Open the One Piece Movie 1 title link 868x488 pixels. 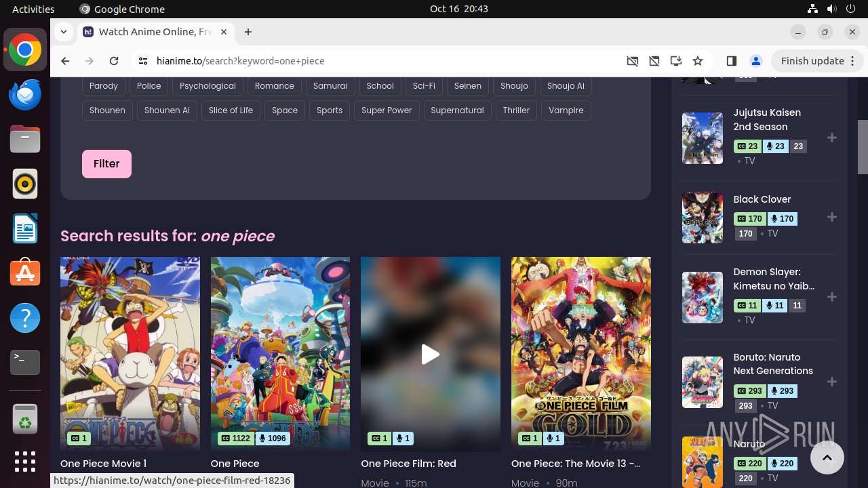[x=103, y=464]
